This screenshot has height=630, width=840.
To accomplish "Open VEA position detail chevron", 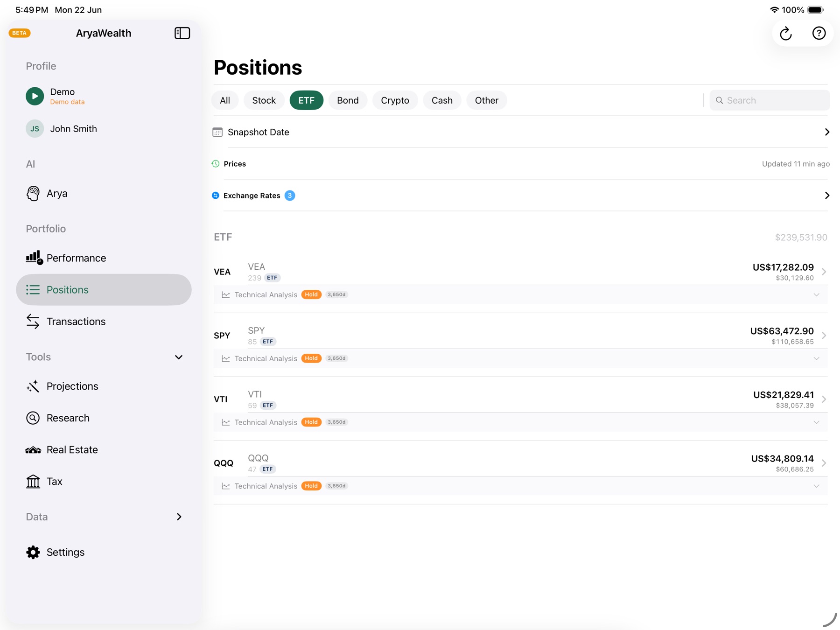I will point(824,272).
